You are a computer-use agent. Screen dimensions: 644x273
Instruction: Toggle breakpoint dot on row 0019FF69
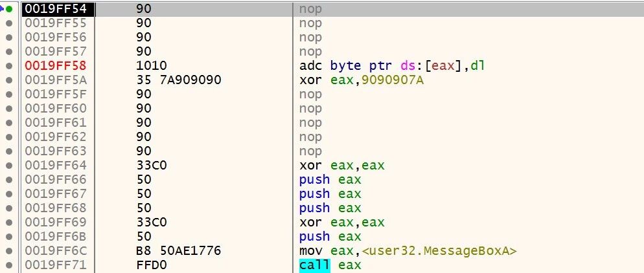point(9,222)
